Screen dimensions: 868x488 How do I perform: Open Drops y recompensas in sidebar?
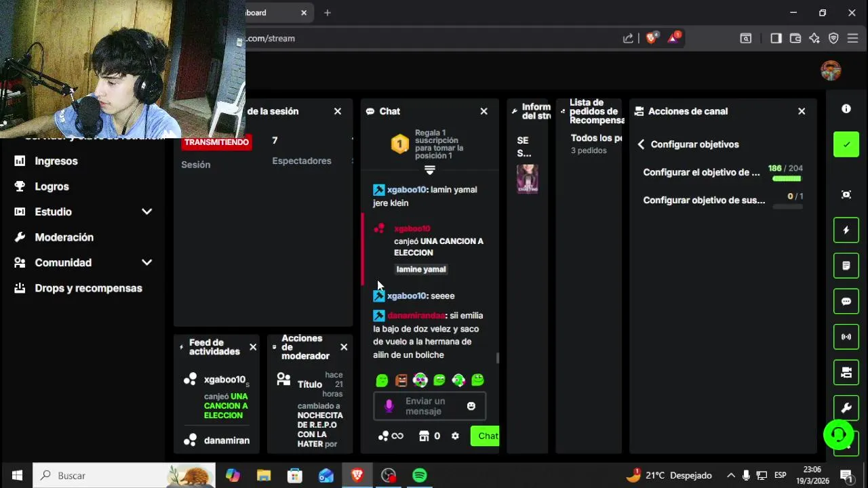tap(89, 288)
